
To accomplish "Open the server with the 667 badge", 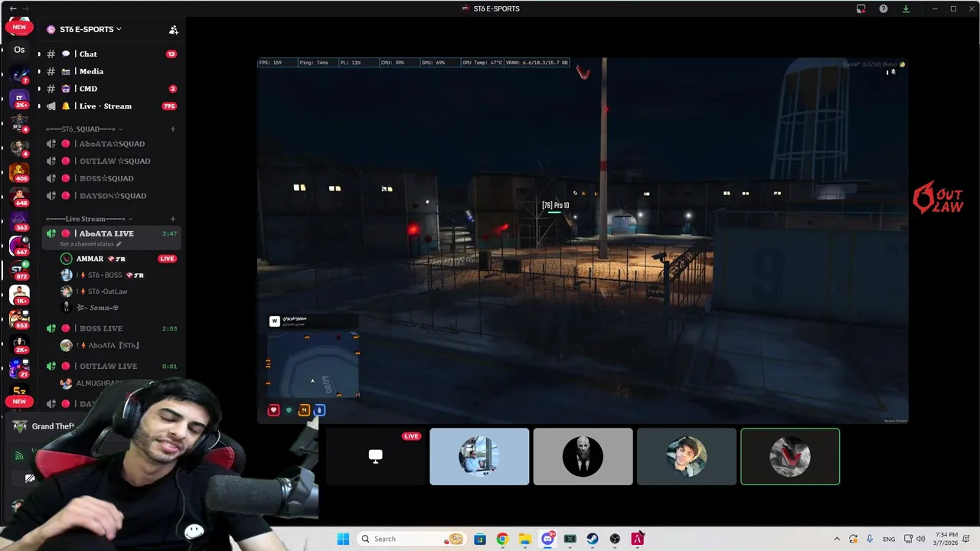I will pos(19,246).
